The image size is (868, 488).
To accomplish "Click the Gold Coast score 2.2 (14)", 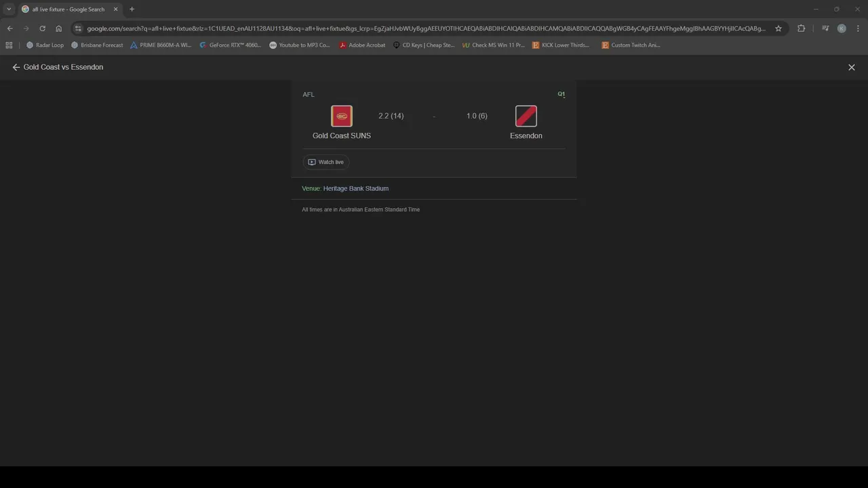I will tap(391, 116).
